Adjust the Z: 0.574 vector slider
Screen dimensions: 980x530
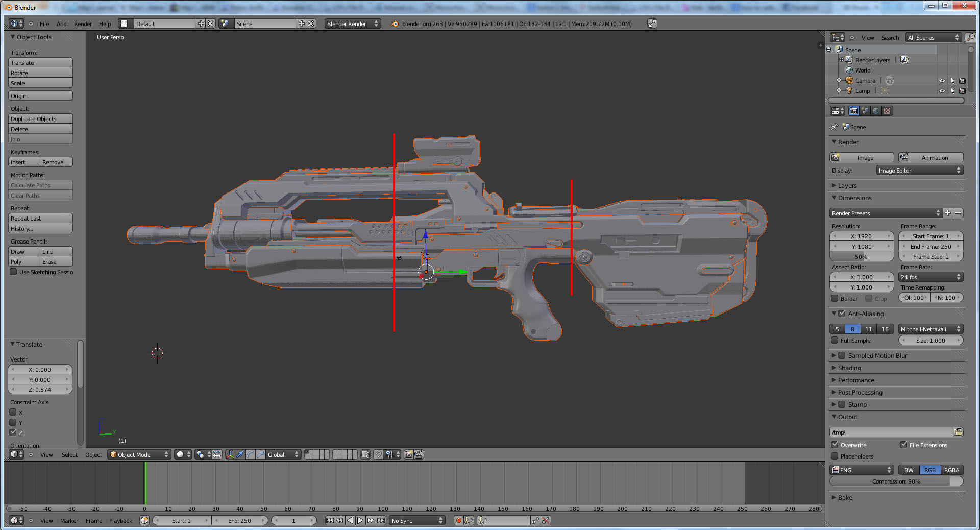40,389
